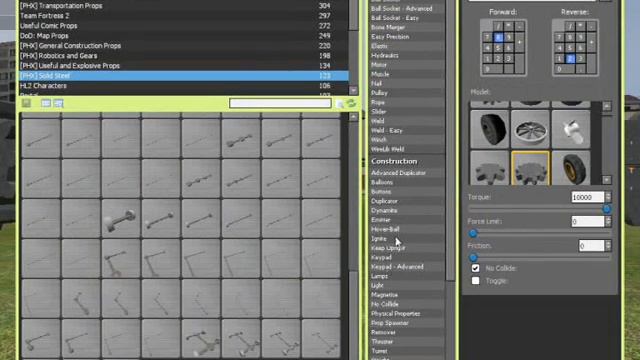Select the Physical Properties tool

pyautogui.click(x=407, y=314)
